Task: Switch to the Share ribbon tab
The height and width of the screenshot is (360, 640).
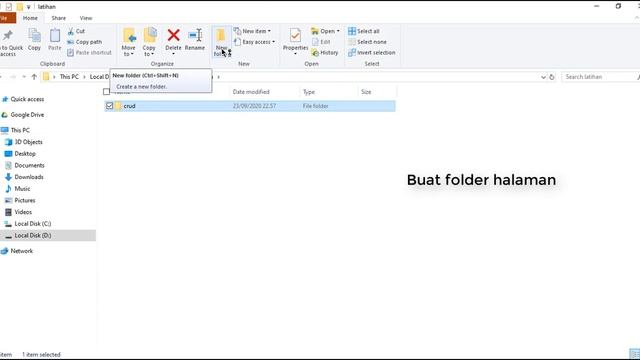Action: coord(58,18)
